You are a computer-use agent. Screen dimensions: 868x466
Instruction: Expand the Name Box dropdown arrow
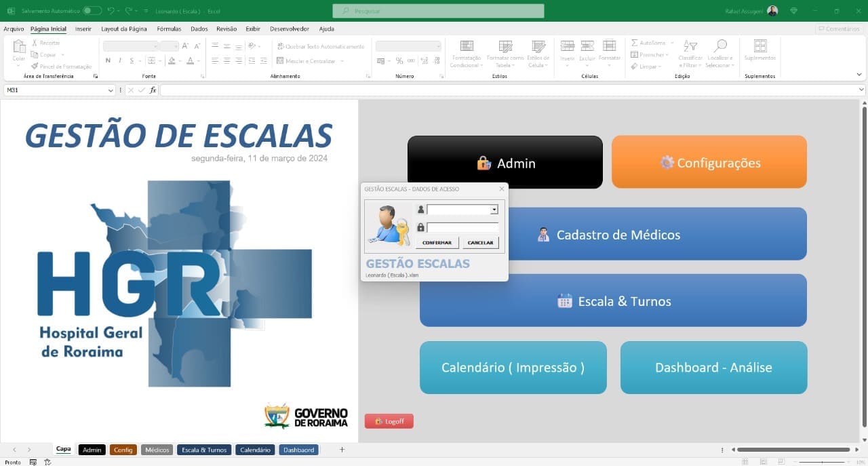(111, 90)
